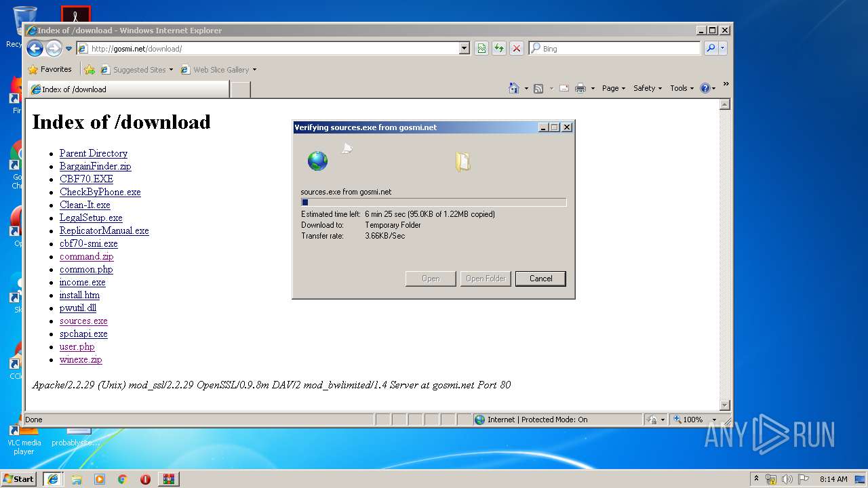The width and height of the screenshot is (868, 488).
Task: Open the BargainFinder.zip link
Action: (x=96, y=166)
